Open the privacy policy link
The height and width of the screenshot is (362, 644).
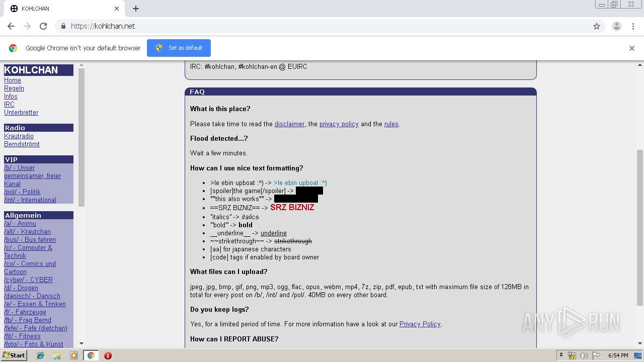pyautogui.click(x=339, y=124)
